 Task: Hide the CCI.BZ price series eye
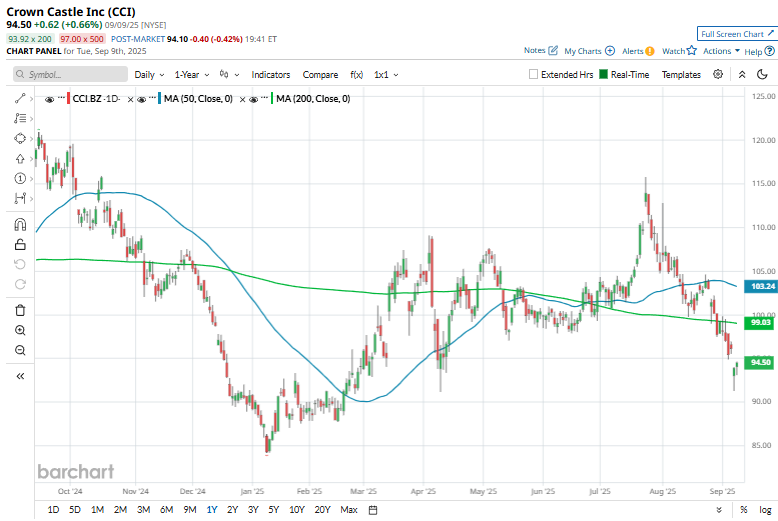click(x=49, y=99)
